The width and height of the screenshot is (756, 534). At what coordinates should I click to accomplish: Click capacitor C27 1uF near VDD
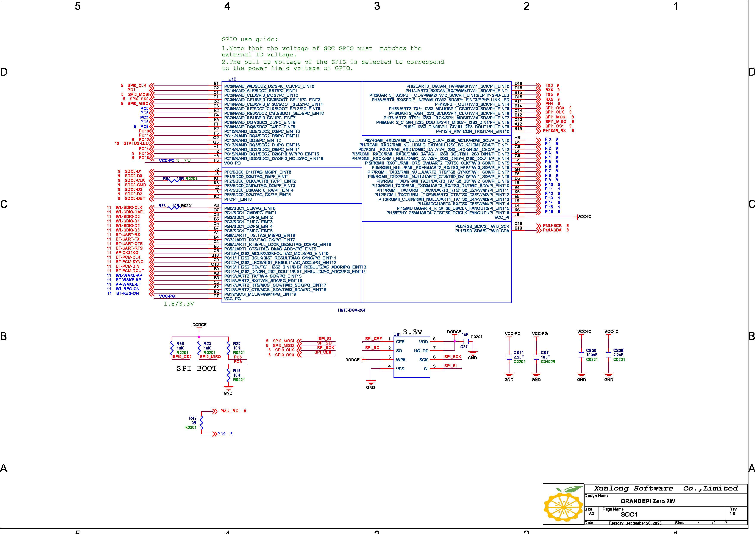click(466, 342)
